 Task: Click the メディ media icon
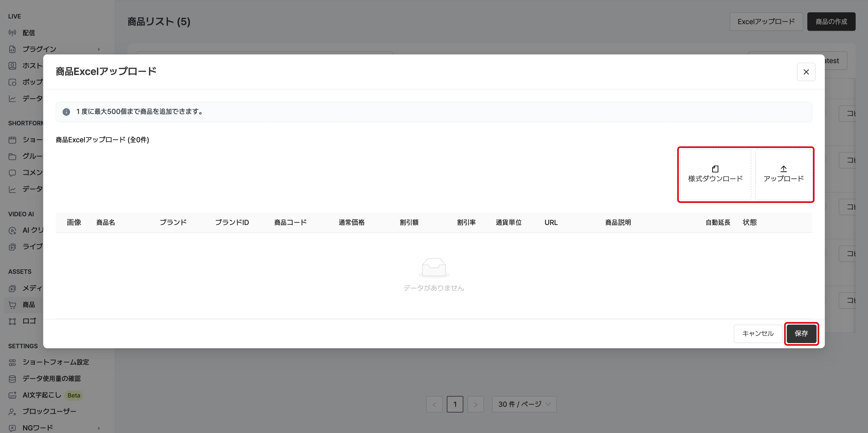point(12,288)
